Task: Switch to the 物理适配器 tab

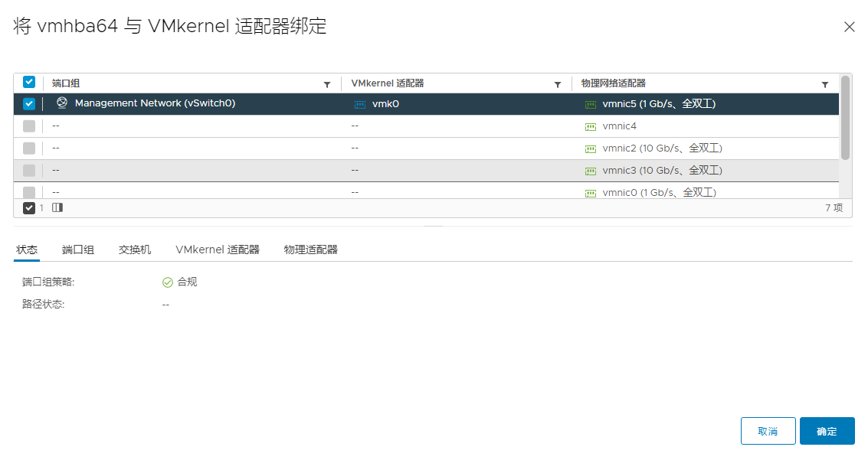Action: click(310, 250)
